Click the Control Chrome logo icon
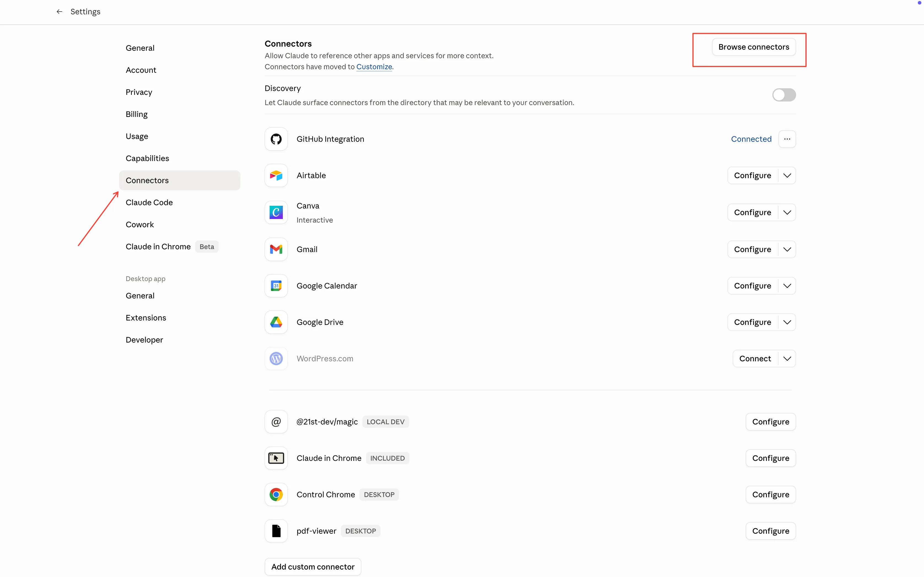 click(276, 495)
